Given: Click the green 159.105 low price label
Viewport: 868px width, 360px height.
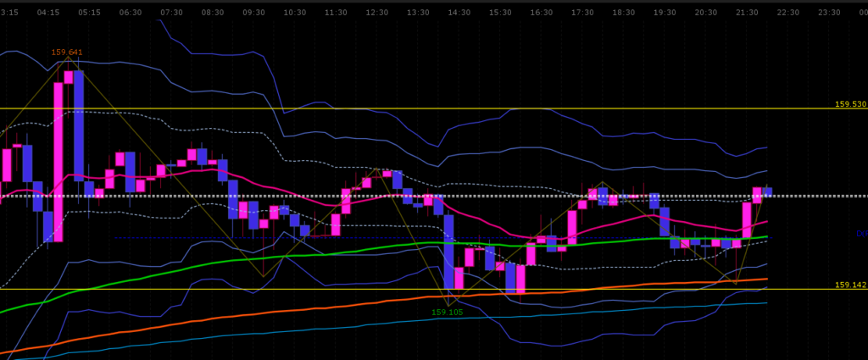Looking at the screenshot, I should 448,312.
